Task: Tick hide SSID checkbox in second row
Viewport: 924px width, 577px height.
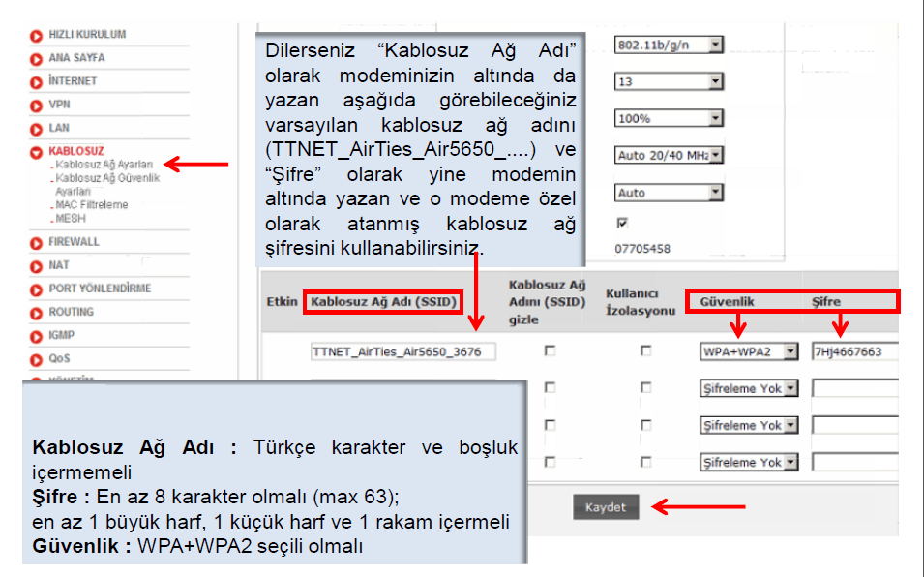Action: click(x=550, y=387)
